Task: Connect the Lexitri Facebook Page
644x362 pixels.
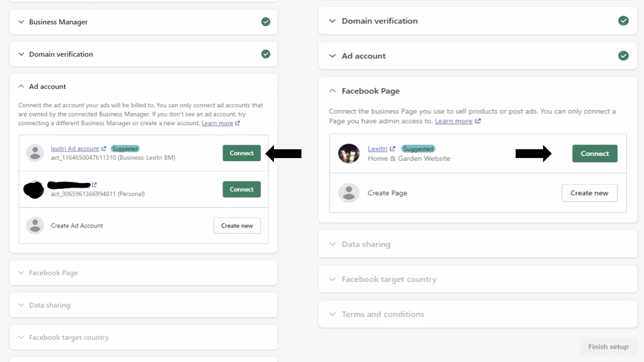Action: click(x=595, y=153)
